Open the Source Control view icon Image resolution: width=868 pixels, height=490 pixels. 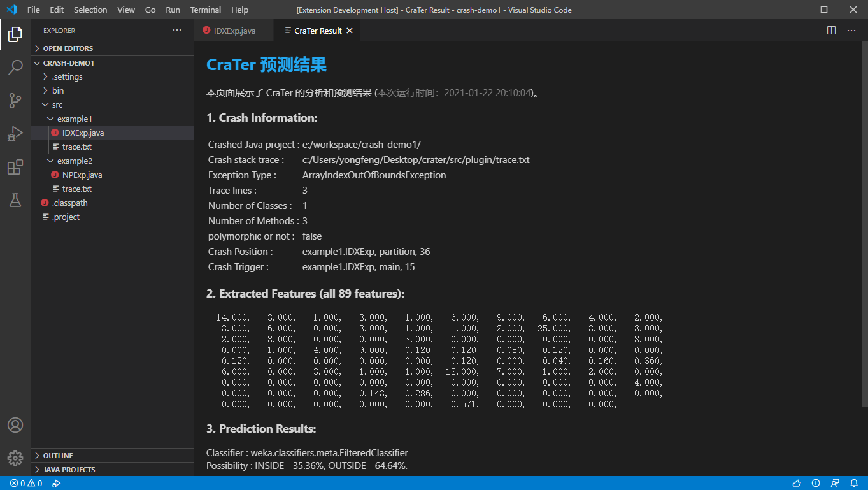(x=15, y=101)
